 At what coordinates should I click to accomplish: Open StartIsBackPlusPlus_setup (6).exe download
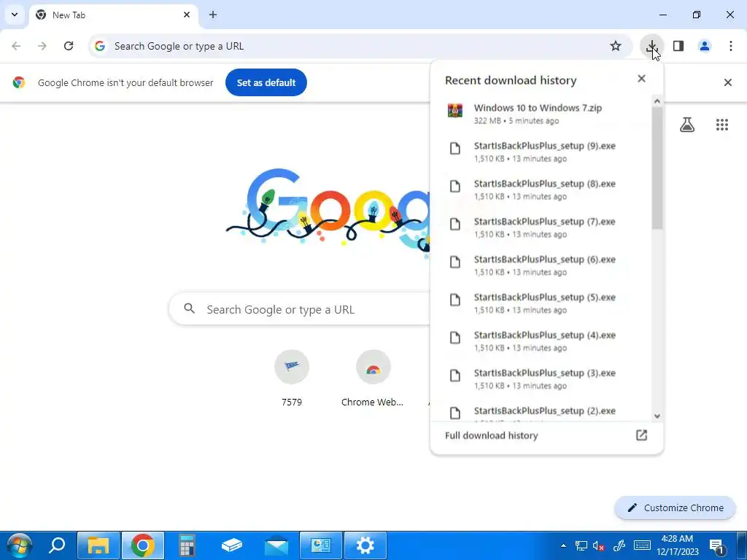click(541, 265)
